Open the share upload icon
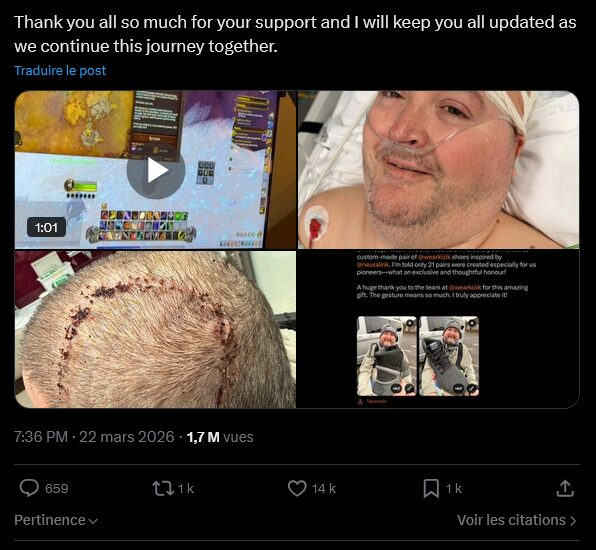The width and height of the screenshot is (596, 550). tap(565, 488)
